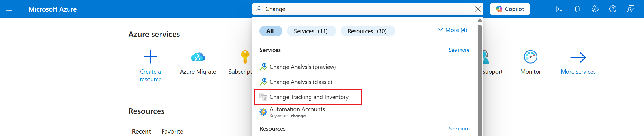
Task: Open the notifications bell
Action: [x=577, y=9]
